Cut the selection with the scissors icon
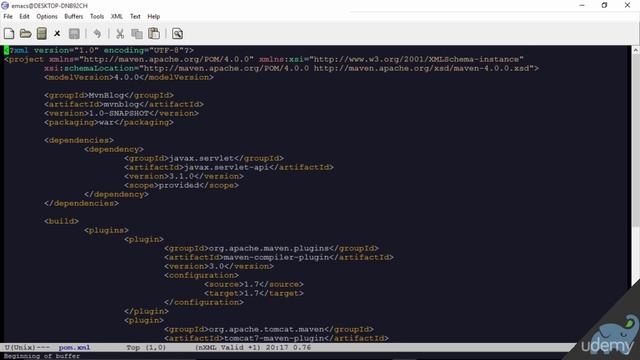 [x=120, y=33]
